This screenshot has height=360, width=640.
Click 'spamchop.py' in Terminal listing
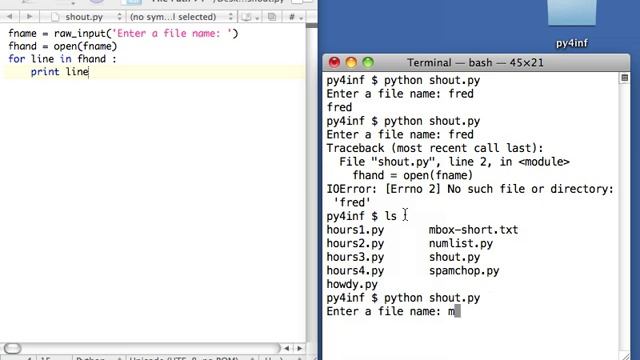[x=464, y=271]
